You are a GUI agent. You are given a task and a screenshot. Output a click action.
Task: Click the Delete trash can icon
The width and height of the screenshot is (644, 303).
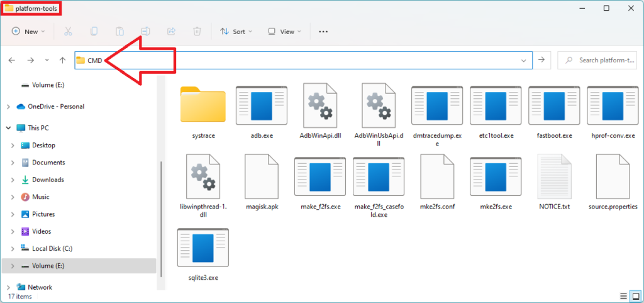point(197,31)
